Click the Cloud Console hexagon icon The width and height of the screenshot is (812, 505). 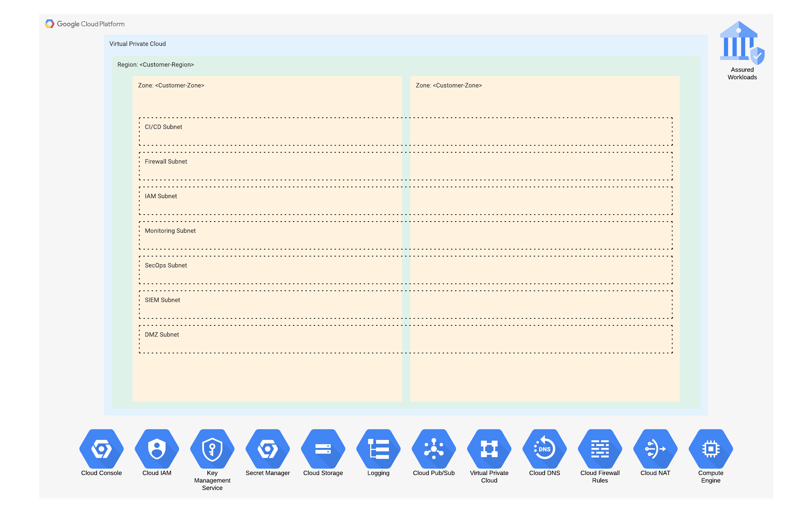(x=101, y=449)
